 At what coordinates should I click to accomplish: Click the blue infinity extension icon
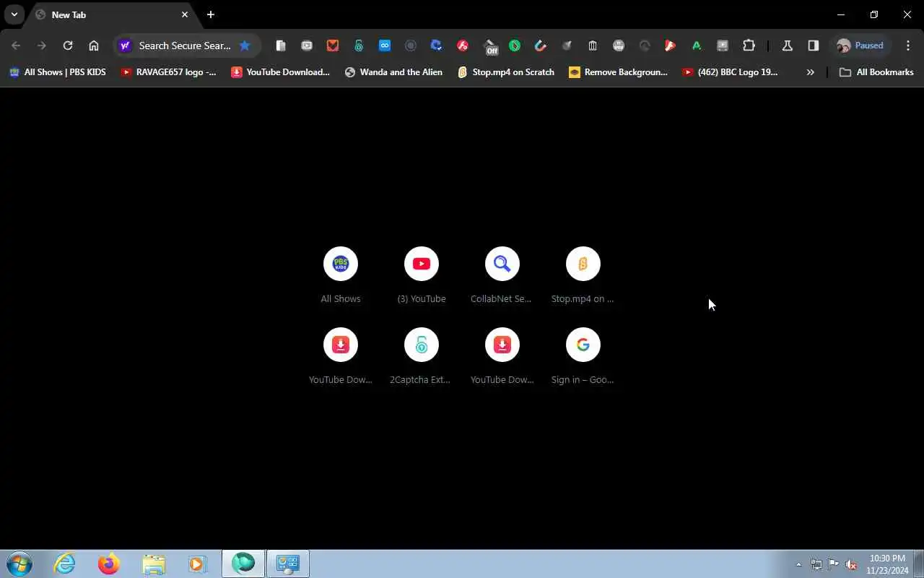click(385, 46)
